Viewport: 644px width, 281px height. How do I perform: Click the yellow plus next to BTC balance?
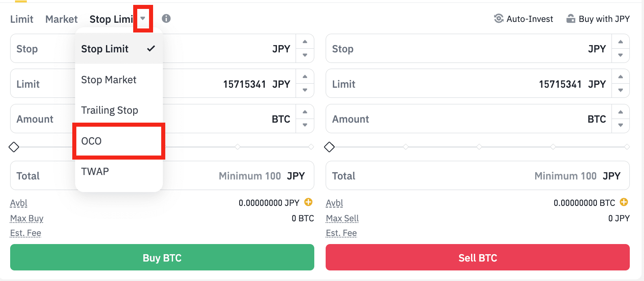coord(624,202)
